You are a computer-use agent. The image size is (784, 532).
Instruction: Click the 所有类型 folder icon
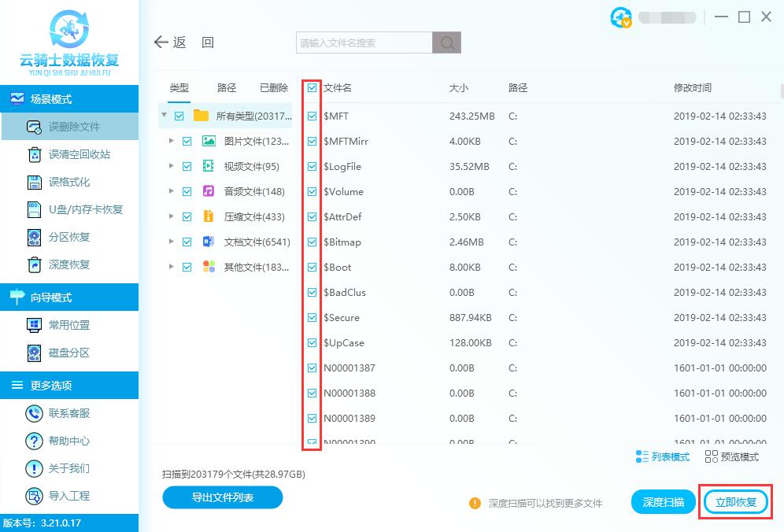[201, 116]
